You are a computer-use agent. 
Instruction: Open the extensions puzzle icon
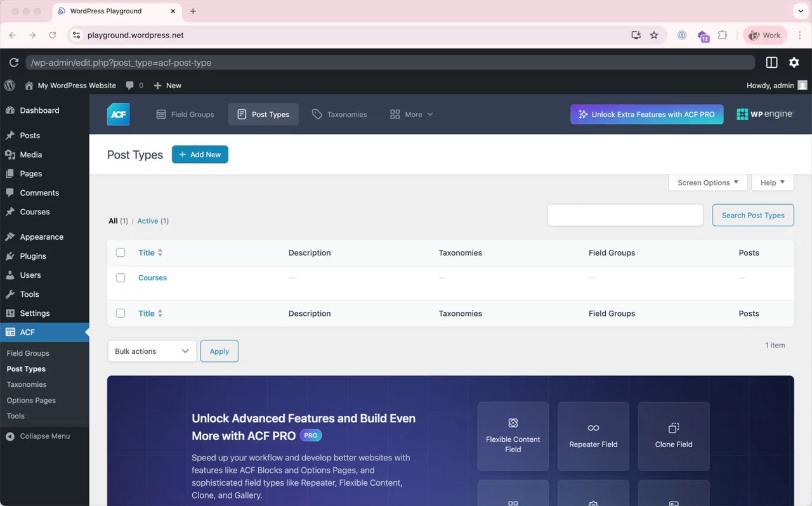[722, 35]
